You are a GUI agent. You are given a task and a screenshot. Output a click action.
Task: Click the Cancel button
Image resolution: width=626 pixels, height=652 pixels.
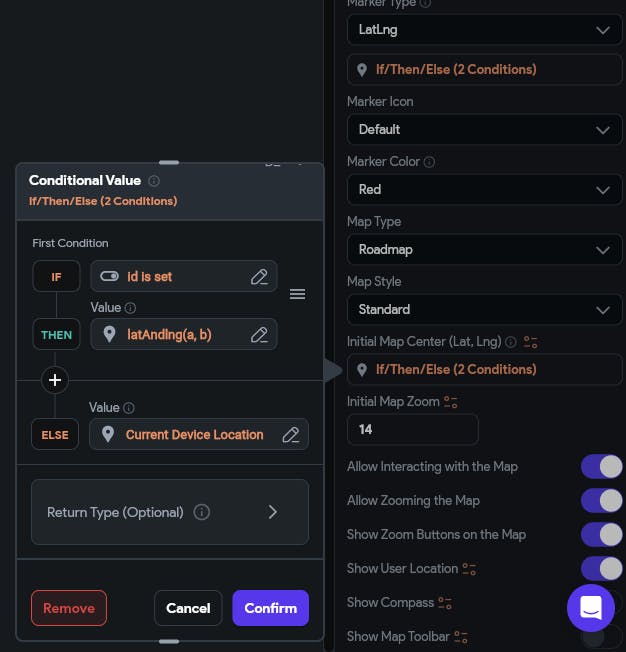[188, 608]
